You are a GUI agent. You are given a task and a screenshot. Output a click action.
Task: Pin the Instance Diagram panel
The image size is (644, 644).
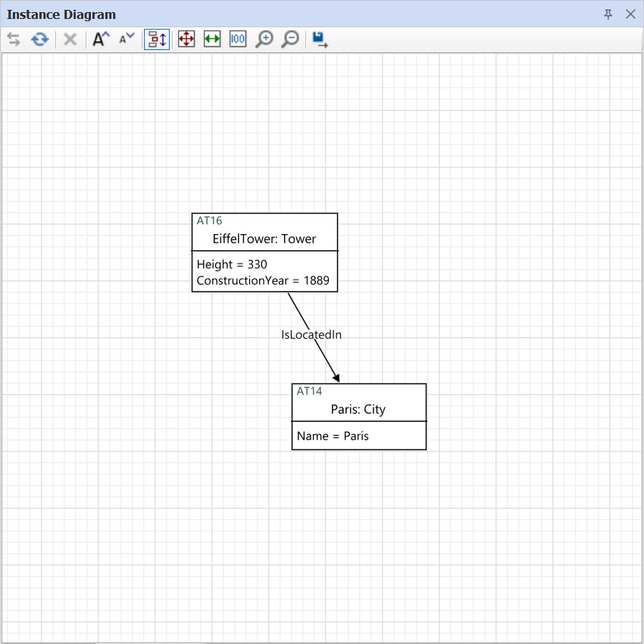pos(608,14)
